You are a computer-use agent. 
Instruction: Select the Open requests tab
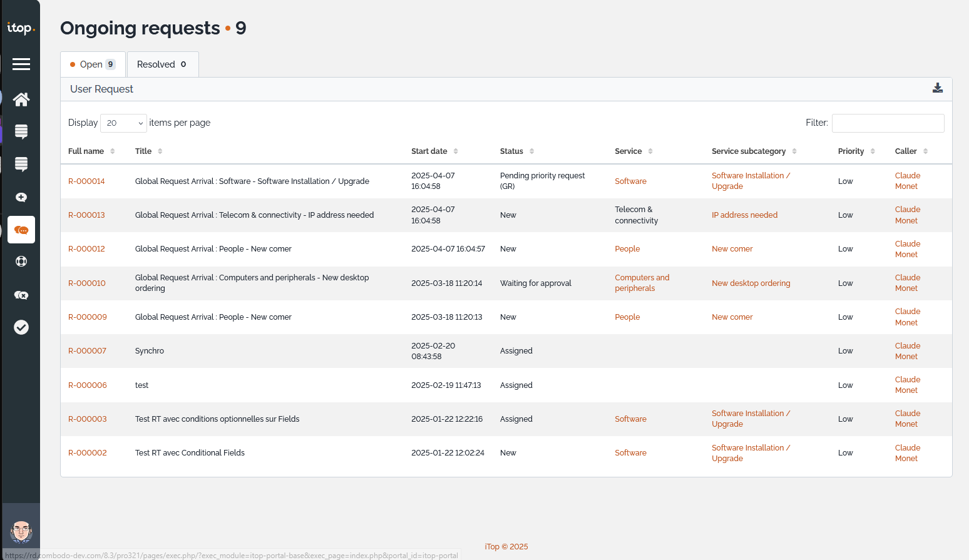click(x=93, y=64)
